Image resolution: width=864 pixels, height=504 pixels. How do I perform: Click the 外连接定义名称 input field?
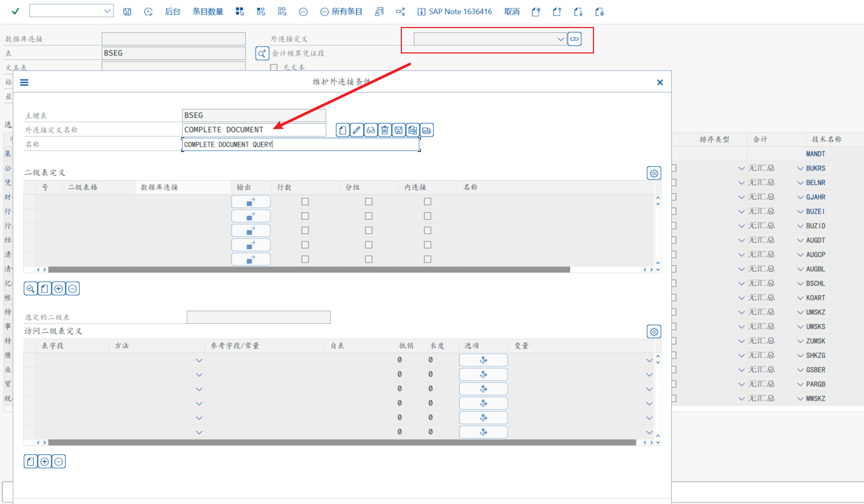[254, 130]
